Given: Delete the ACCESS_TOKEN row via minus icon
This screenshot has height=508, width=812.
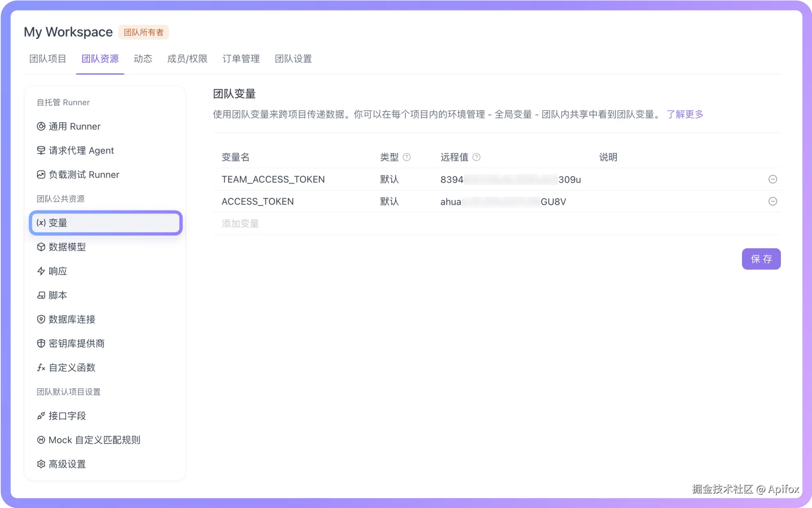Looking at the screenshot, I should click(772, 201).
